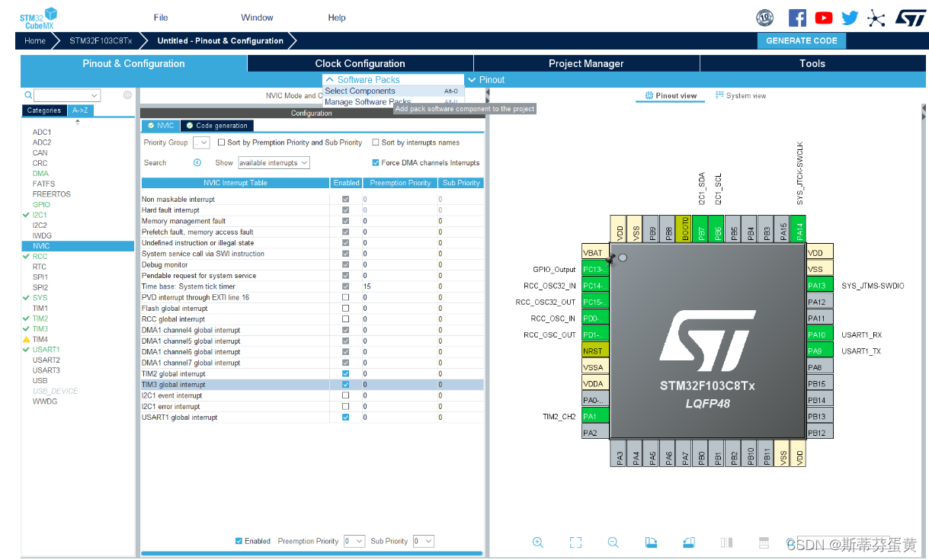Image resolution: width=929 pixels, height=560 pixels.
Task: Collapse the Software Packs menu
Action: pyautogui.click(x=362, y=79)
